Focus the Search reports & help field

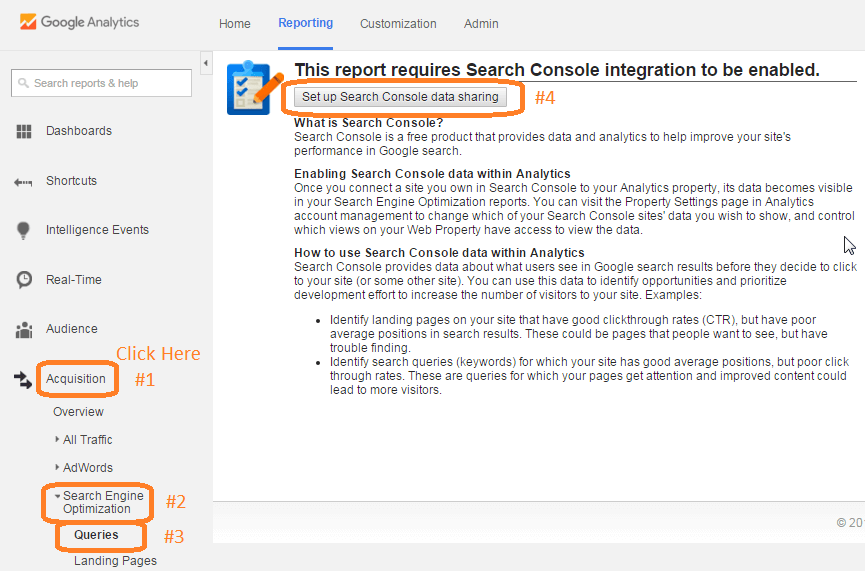(102, 83)
